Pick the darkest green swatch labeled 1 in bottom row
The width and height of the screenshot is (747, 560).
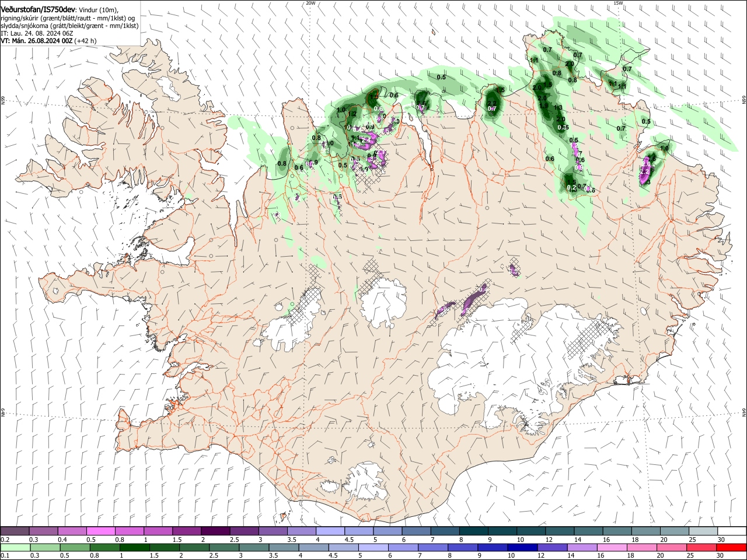tap(135, 547)
